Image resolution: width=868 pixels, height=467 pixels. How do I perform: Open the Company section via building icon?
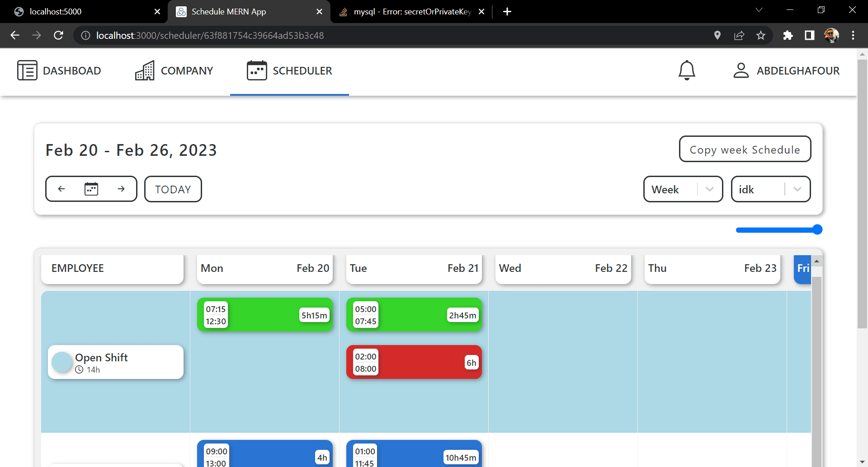144,70
